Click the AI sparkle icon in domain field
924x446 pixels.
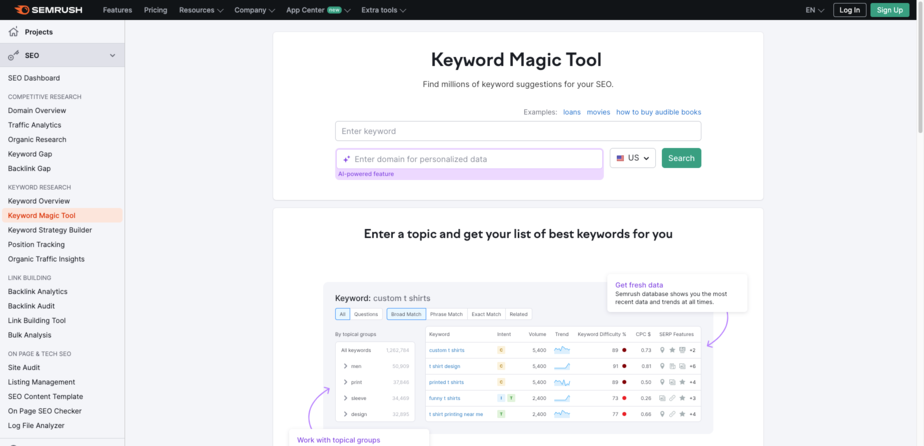(x=346, y=159)
